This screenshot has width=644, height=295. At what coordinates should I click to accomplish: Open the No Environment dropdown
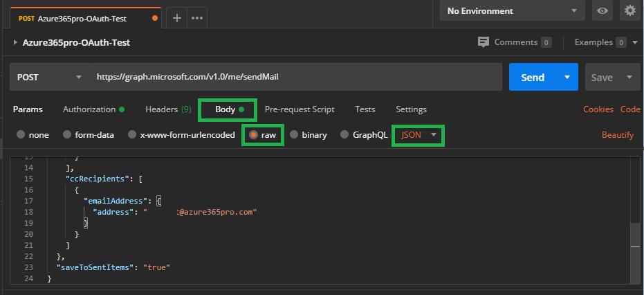[x=512, y=10]
